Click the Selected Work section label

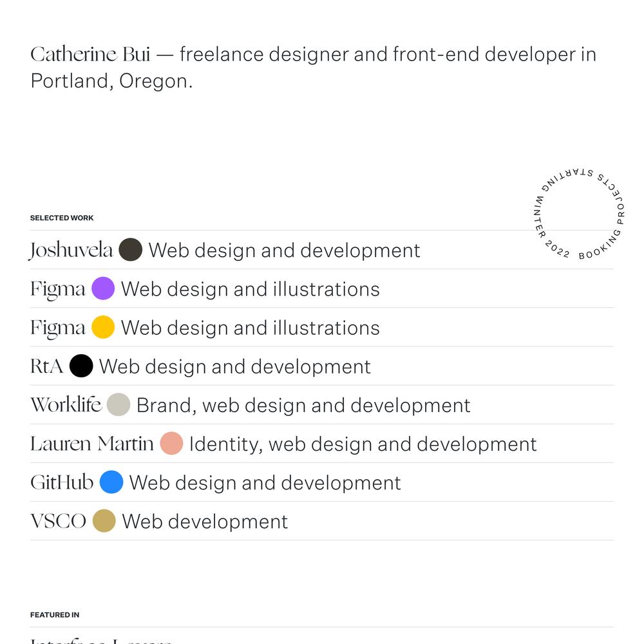pyautogui.click(x=62, y=218)
